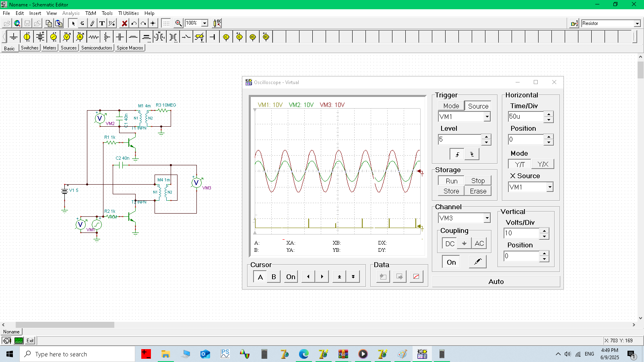Select the battery component icon

(40, 37)
